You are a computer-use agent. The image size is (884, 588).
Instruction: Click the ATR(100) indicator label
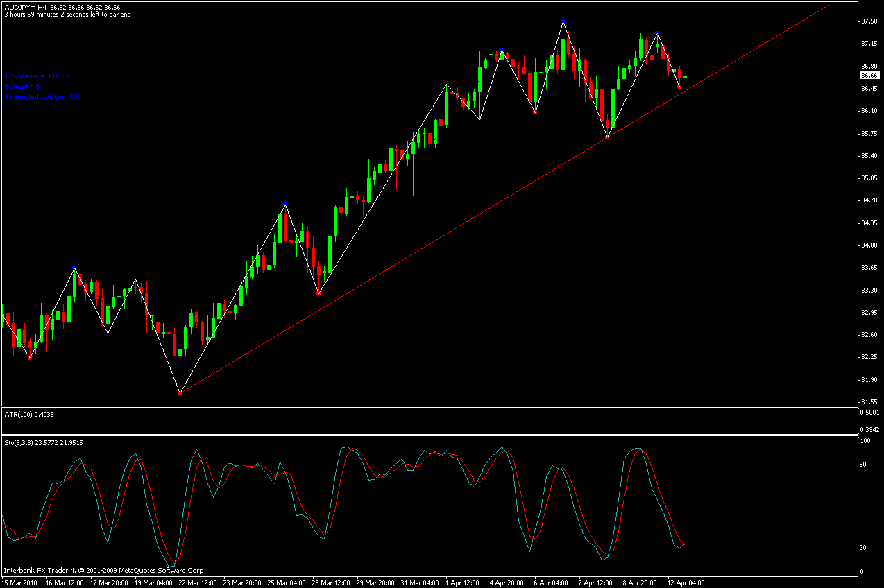[x=28, y=414]
